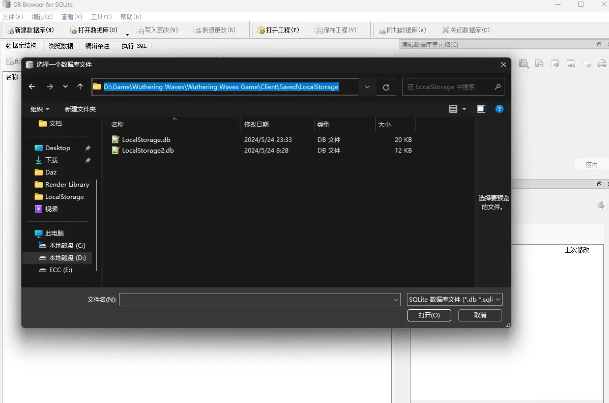This screenshot has width=609, height=403.
Task: Open the Render Library folder shortcut
Action: click(66, 184)
